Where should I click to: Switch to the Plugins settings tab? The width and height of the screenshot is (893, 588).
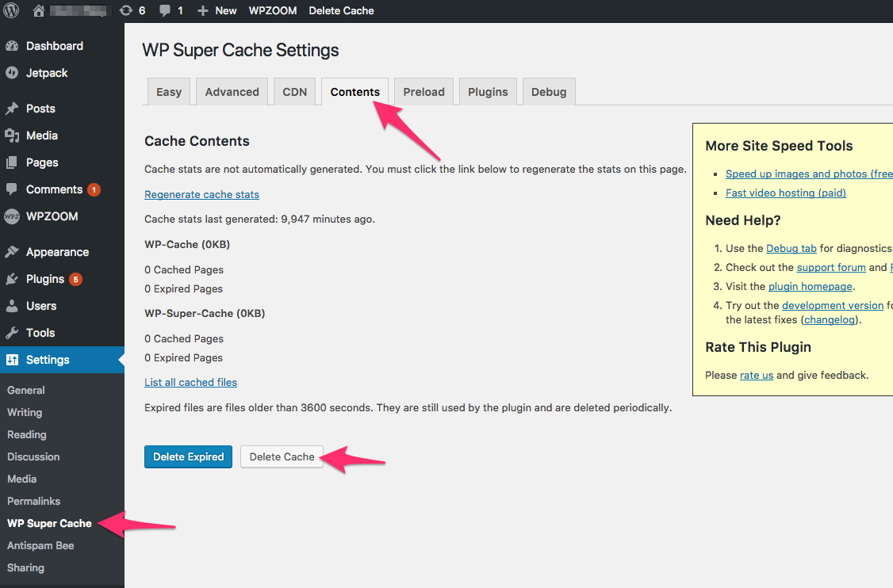pos(488,92)
